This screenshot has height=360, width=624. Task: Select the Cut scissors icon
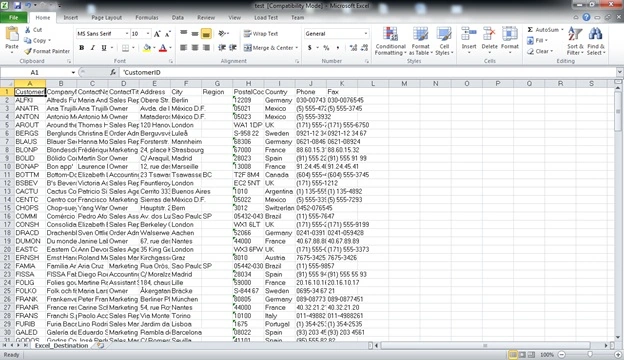click(x=27, y=30)
